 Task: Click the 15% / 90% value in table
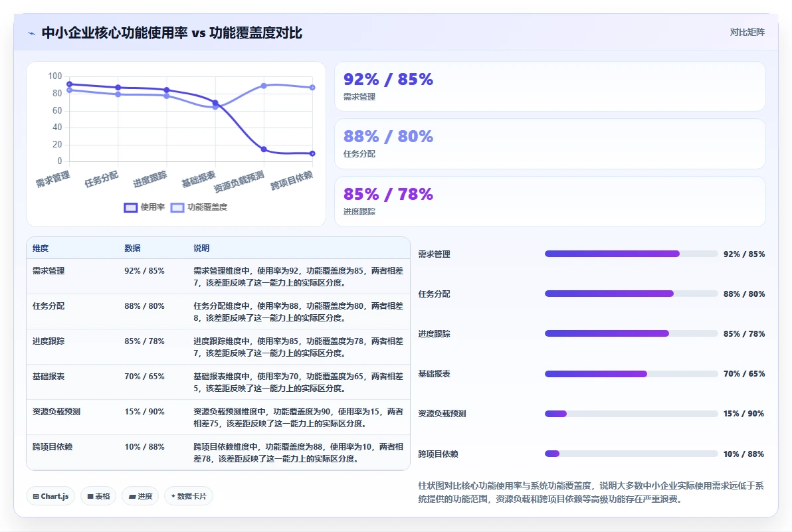(x=144, y=412)
